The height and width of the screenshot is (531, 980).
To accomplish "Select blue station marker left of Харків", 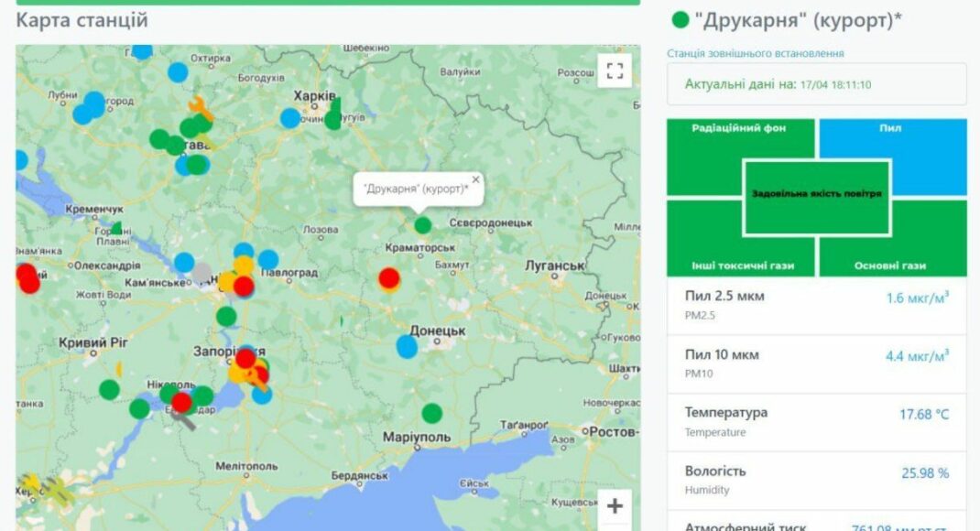I will point(290,118).
